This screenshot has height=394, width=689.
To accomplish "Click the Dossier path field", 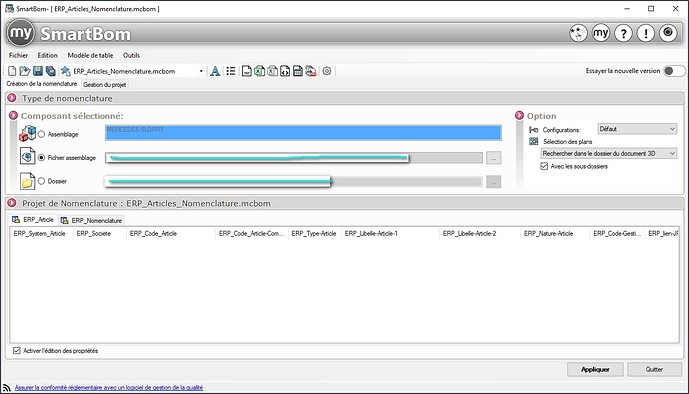I will (294, 181).
